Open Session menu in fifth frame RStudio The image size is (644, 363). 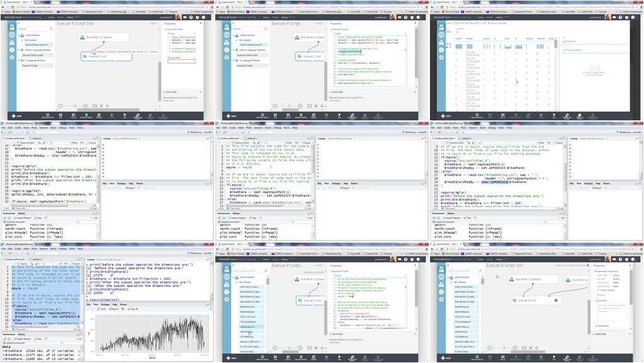point(258,127)
